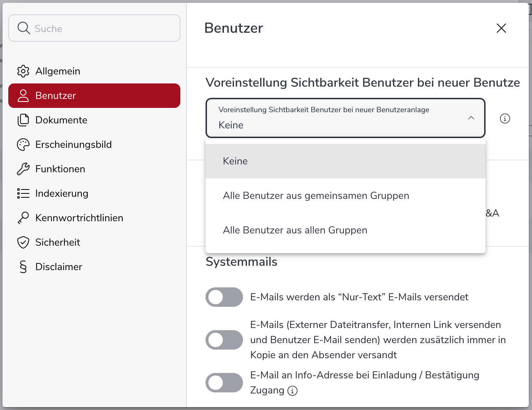The image size is (532, 410).
Task: Click the Allgemein gear icon
Action: pos(23,71)
